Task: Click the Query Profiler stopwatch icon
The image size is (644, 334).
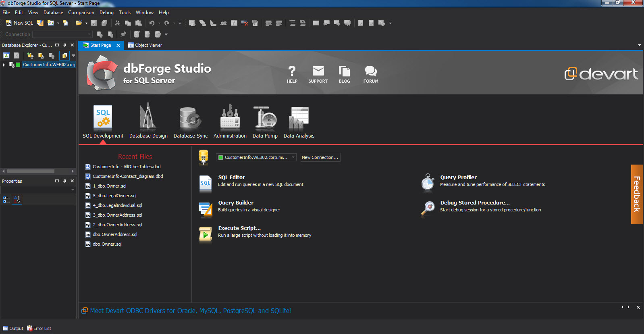Action: (428, 182)
